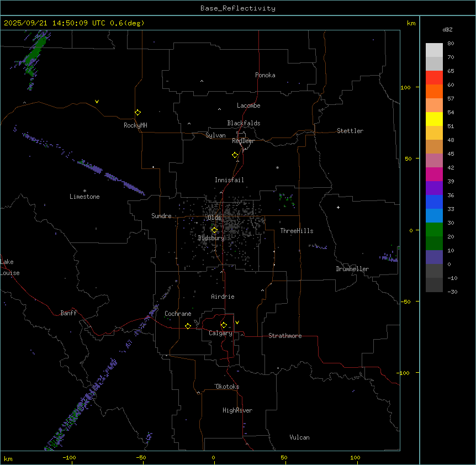The width and height of the screenshot is (476, 465).
Task: Click the yellow diamond marker above Calgary label
Action: (224, 325)
